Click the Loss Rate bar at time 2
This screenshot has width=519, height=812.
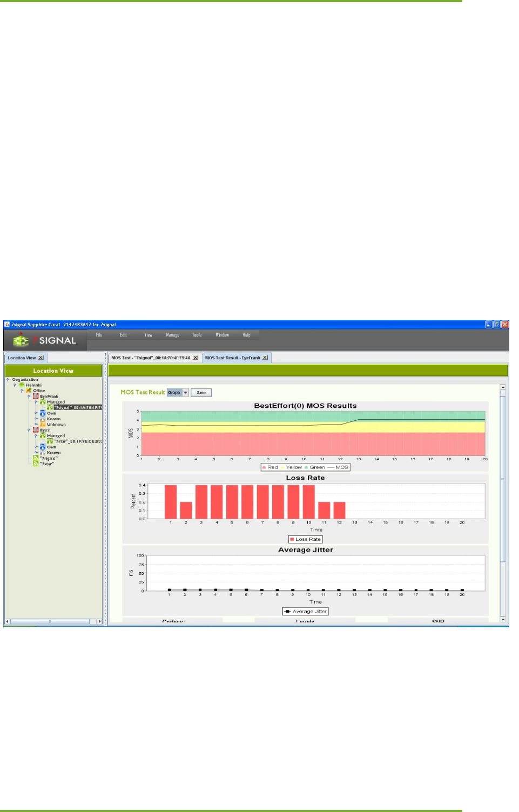(x=186, y=511)
